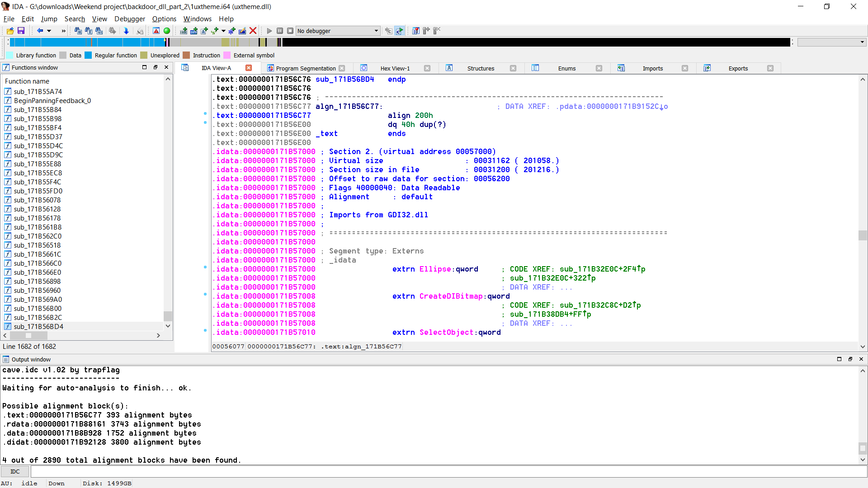Switch to Enums tab
Viewport: 868px width, 488px height.
coord(566,68)
